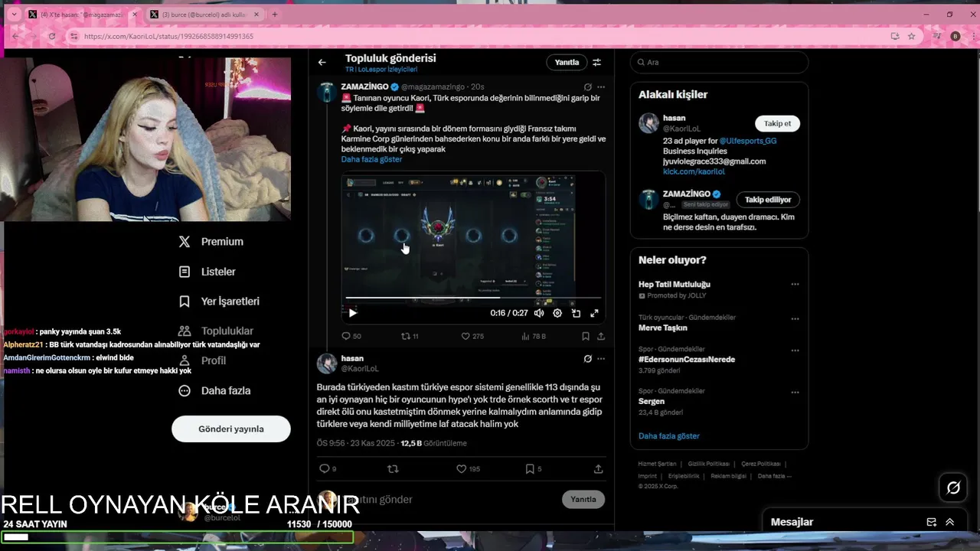Open hasan's profile avatar in post
This screenshot has height=551, width=980.
(327, 364)
